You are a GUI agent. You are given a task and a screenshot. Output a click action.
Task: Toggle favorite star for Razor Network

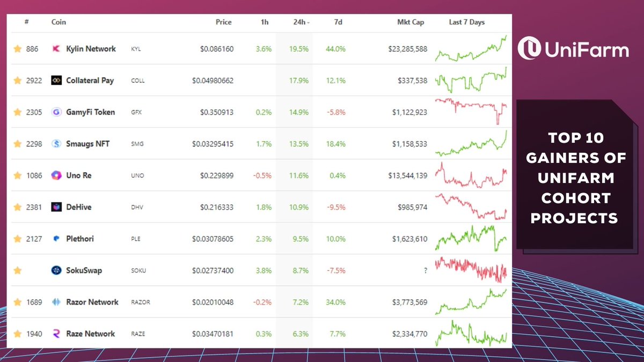coord(18,302)
